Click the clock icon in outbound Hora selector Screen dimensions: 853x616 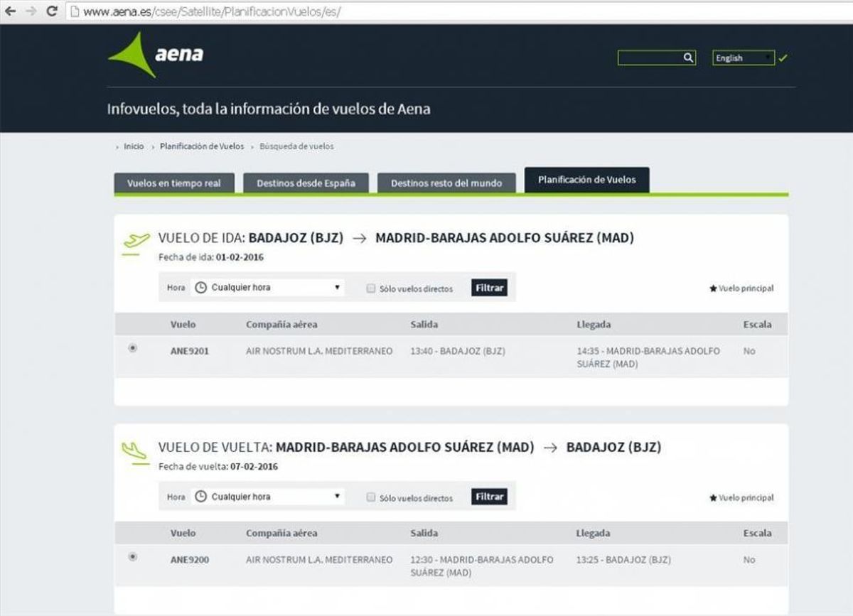(200, 288)
